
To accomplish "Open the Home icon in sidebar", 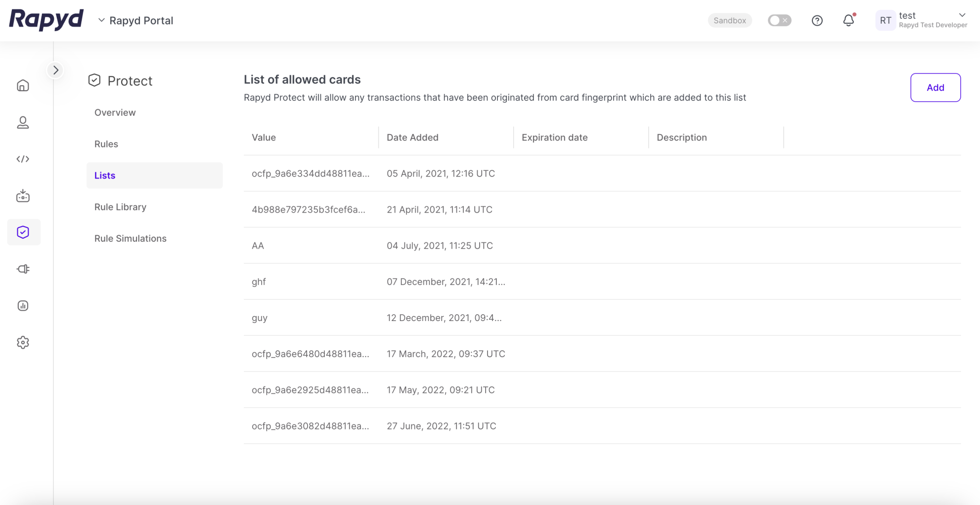I will point(23,85).
